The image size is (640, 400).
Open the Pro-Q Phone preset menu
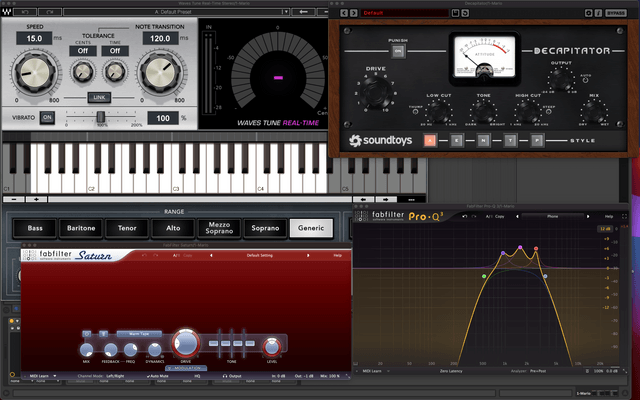[552, 216]
